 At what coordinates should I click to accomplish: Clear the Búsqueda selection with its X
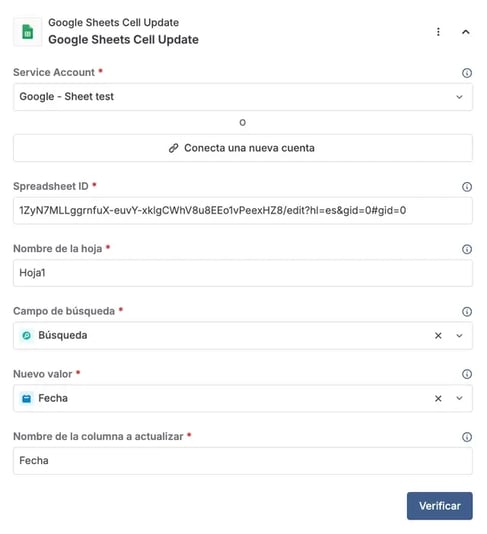(438, 336)
